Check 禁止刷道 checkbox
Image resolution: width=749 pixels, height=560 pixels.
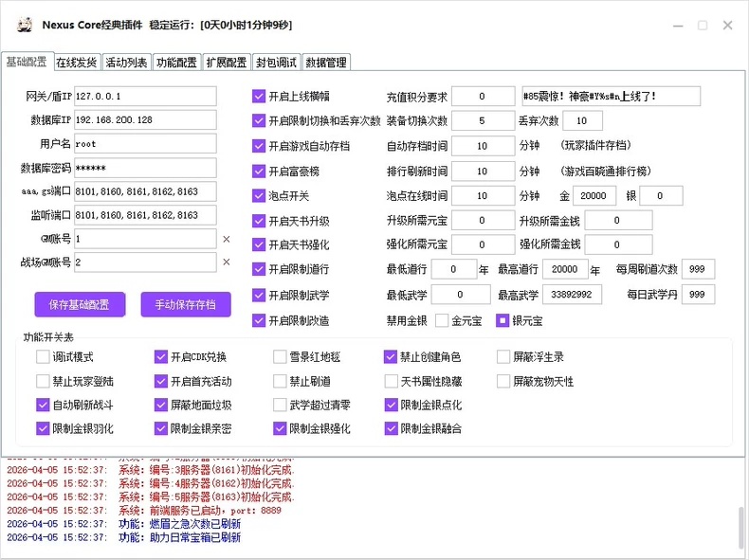[280, 381]
